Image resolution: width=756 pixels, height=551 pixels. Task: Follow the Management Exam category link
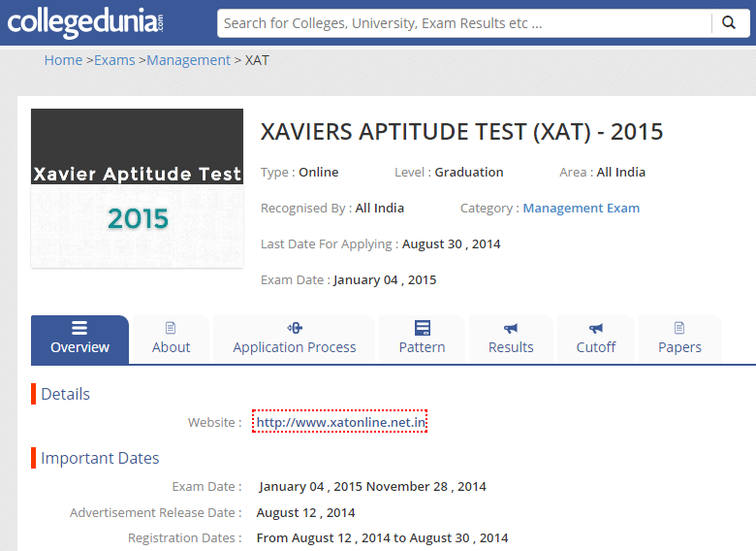582,208
